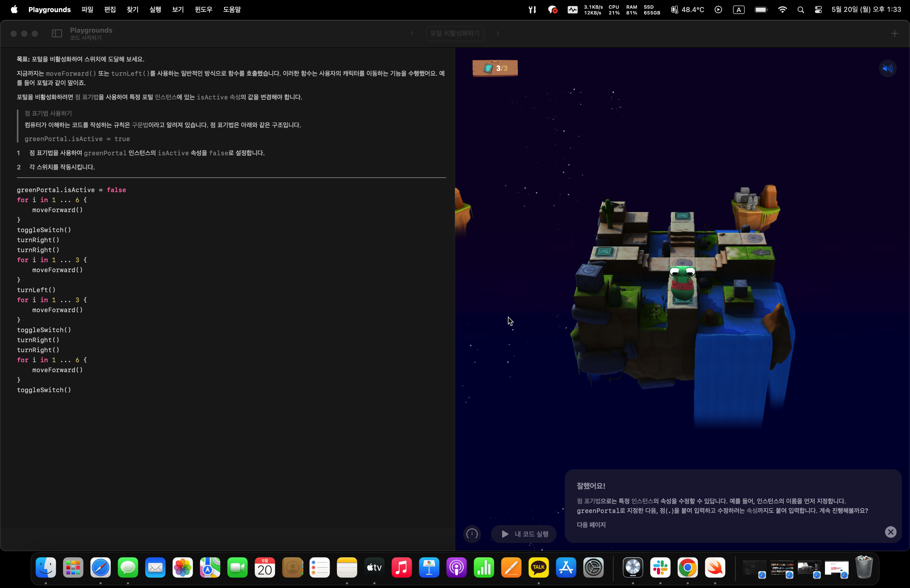This screenshot has width=910, height=588.
Task: Open Control Center in menu bar
Action: pyautogui.click(x=818, y=9)
